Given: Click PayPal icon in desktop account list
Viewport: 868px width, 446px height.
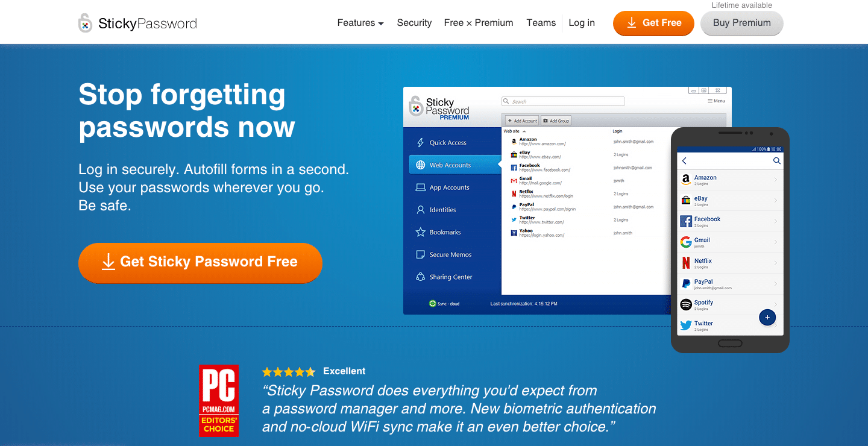Looking at the screenshot, I should coord(514,207).
